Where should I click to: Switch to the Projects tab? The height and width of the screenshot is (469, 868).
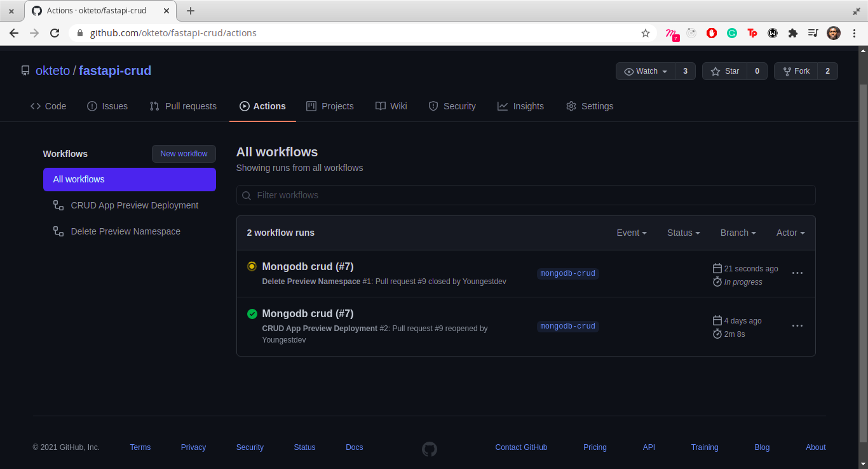tap(330, 106)
